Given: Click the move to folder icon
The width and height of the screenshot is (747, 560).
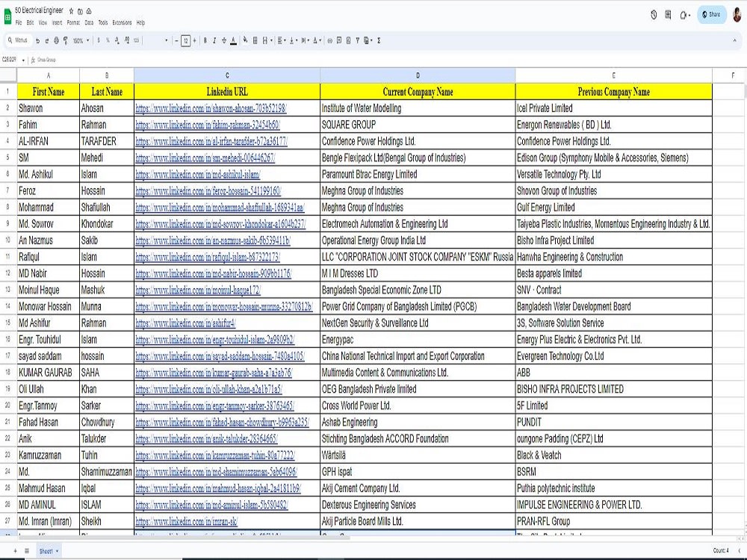Looking at the screenshot, I should pos(80,10).
